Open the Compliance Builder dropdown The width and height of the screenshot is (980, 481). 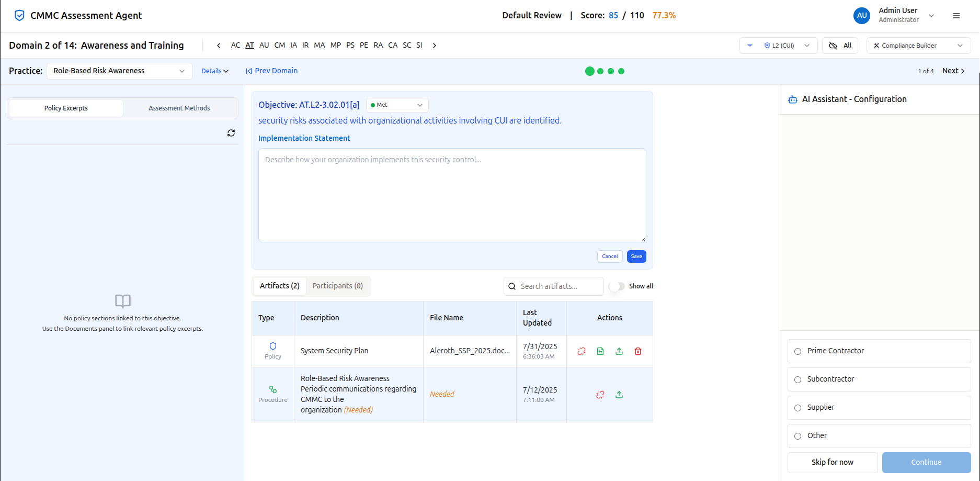[x=918, y=45]
